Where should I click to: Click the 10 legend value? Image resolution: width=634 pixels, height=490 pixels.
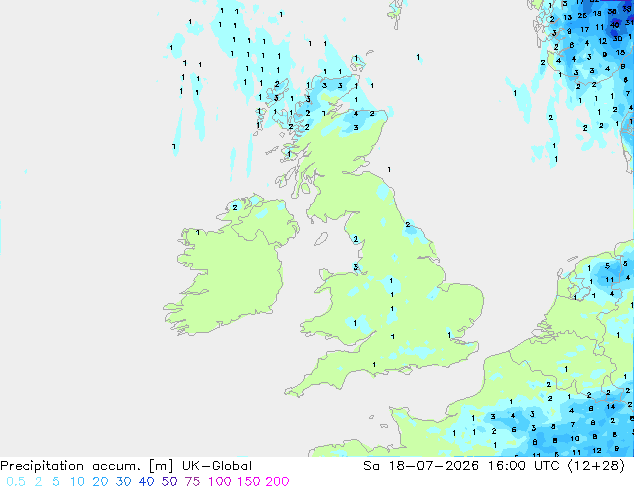pyautogui.click(x=77, y=482)
